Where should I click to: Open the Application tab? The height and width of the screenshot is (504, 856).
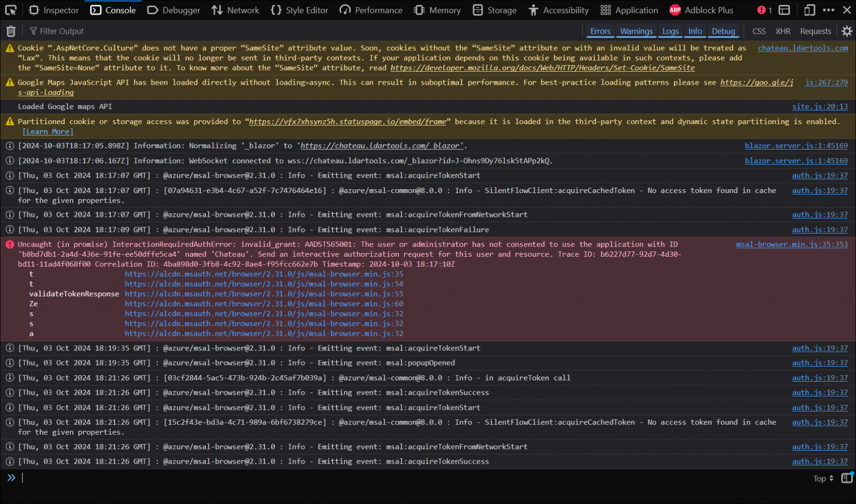(629, 10)
